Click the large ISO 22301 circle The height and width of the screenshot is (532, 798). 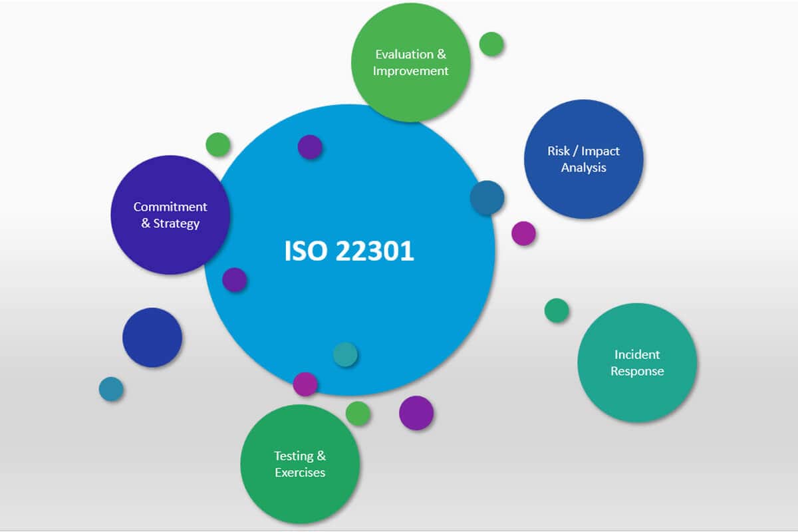(350, 251)
